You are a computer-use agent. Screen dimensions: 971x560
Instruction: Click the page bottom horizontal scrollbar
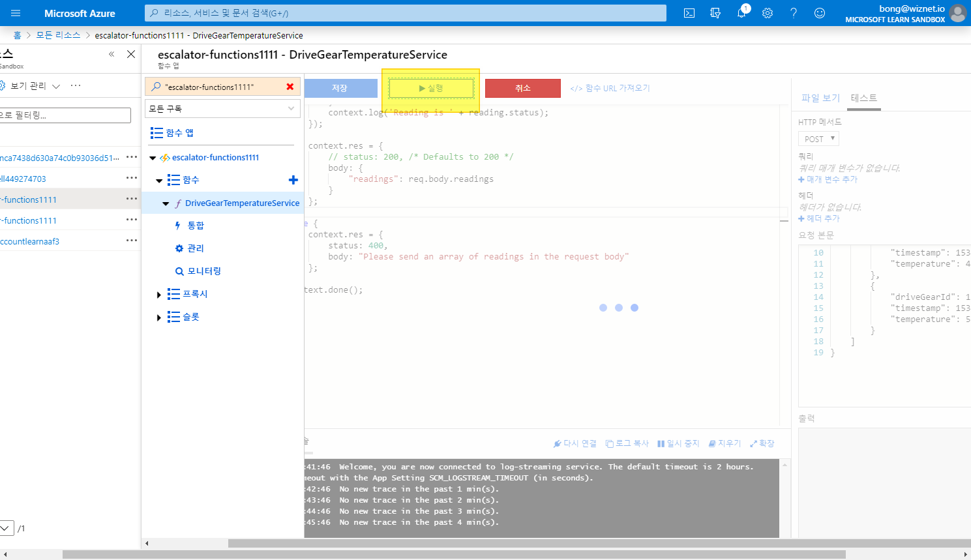click(454, 555)
